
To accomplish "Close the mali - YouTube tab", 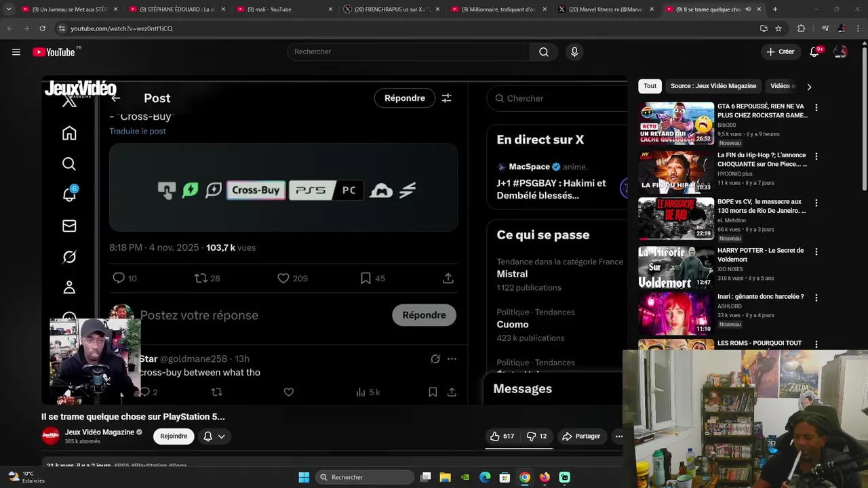I will (x=330, y=9).
